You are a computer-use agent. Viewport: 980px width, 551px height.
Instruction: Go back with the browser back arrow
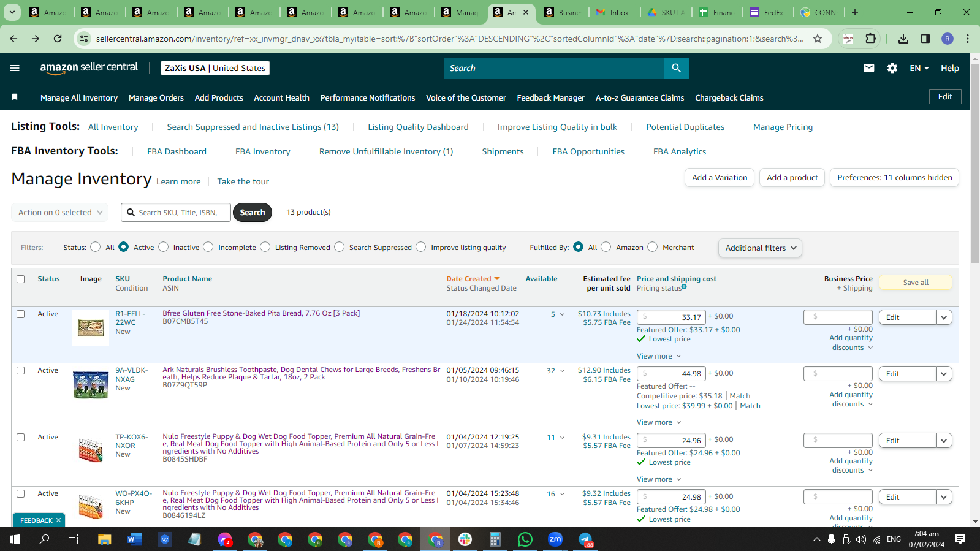pyautogui.click(x=13, y=39)
